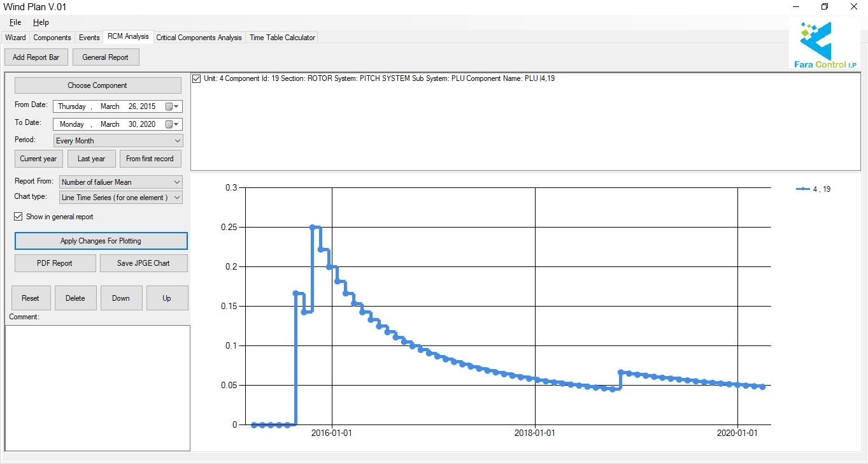The width and height of the screenshot is (868, 464).
Task: Expand the Period dropdown
Action: [x=177, y=141]
